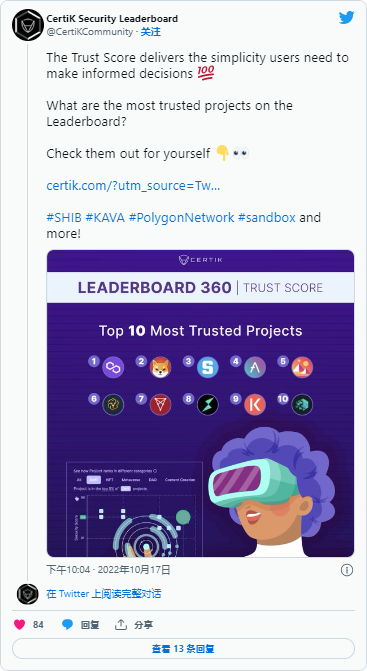Open the #sandbox hashtag
The width and height of the screenshot is (367, 671).
click(266, 217)
